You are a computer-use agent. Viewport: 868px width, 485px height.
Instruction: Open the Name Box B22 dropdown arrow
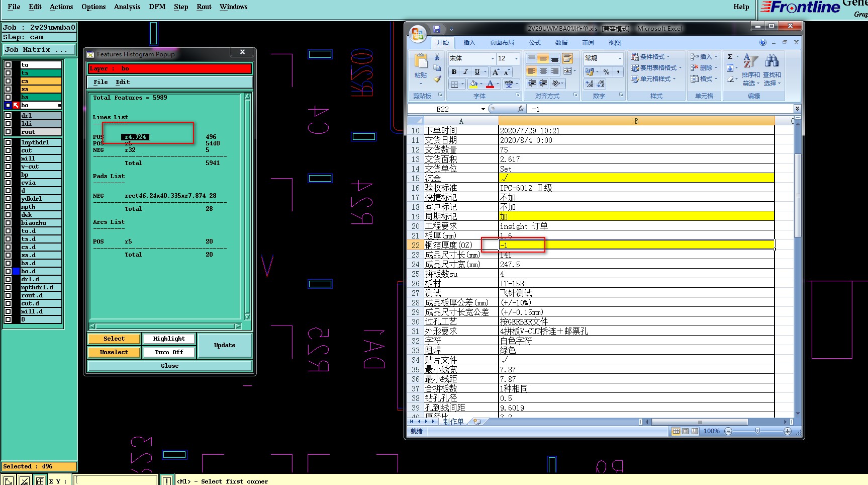(483, 109)
